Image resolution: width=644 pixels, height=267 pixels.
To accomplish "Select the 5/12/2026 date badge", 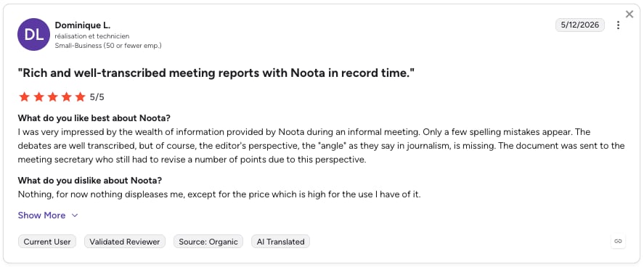I will (x=579, y=25).
